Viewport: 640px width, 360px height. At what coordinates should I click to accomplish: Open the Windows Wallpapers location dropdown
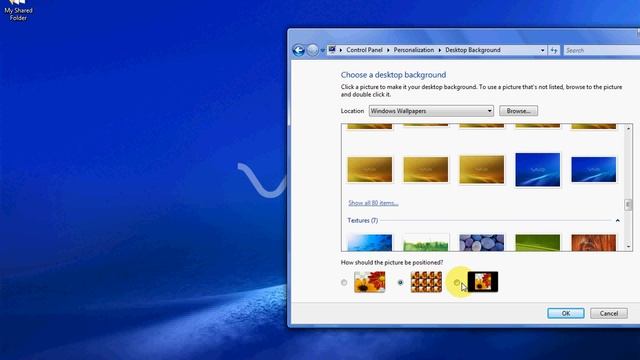tap(431, 111)
